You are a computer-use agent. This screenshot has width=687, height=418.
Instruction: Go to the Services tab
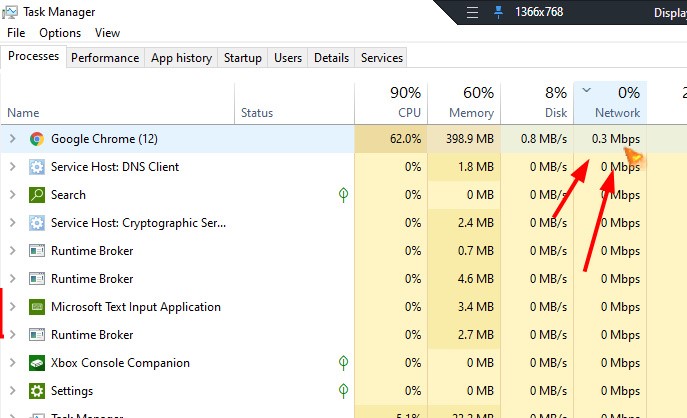pyautogui.click(x=381, y=58)
